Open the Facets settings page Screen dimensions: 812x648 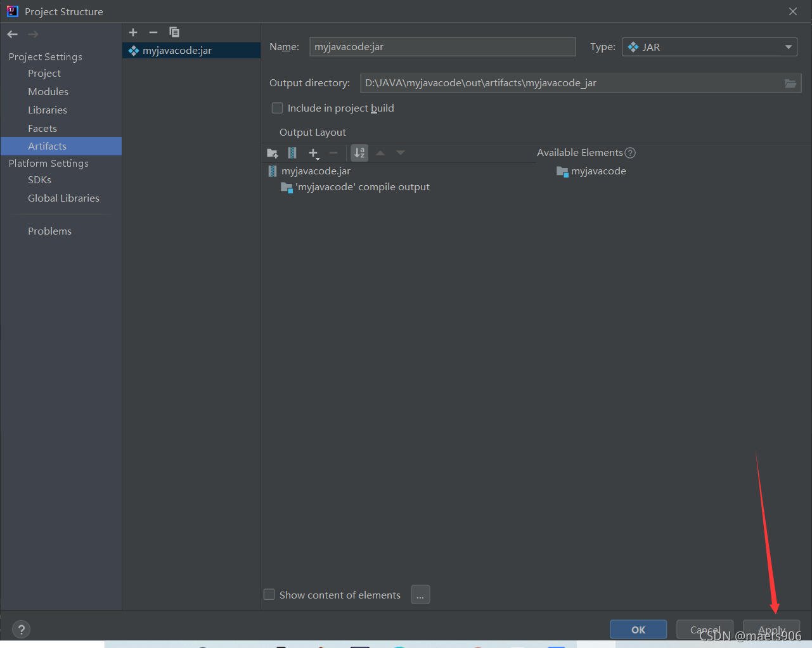[x=42, y=129]
